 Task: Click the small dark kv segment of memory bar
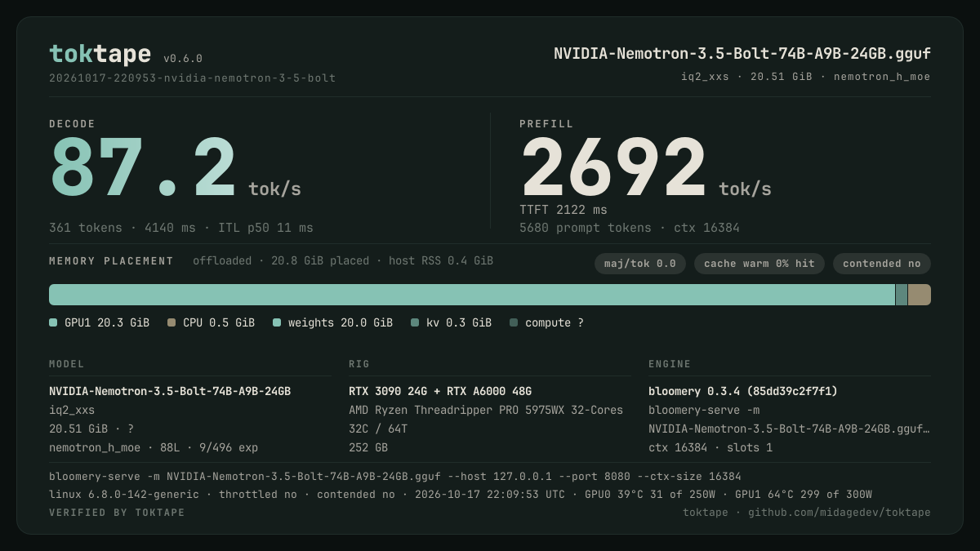coord(902,295)
